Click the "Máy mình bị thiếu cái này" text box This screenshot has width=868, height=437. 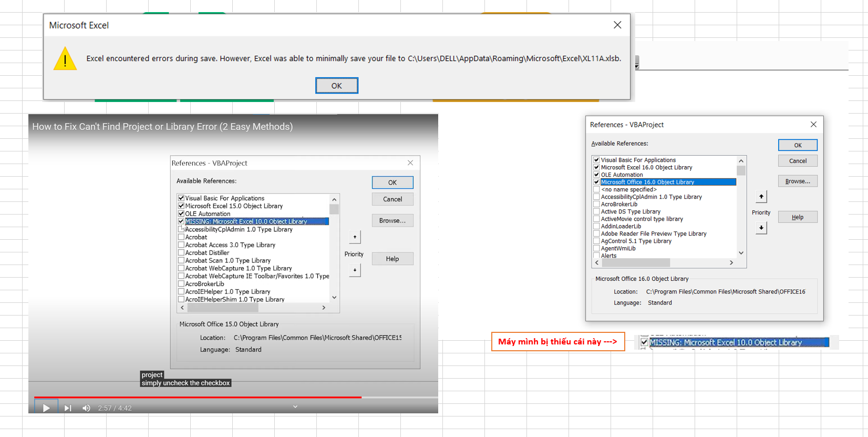(558, 341)
